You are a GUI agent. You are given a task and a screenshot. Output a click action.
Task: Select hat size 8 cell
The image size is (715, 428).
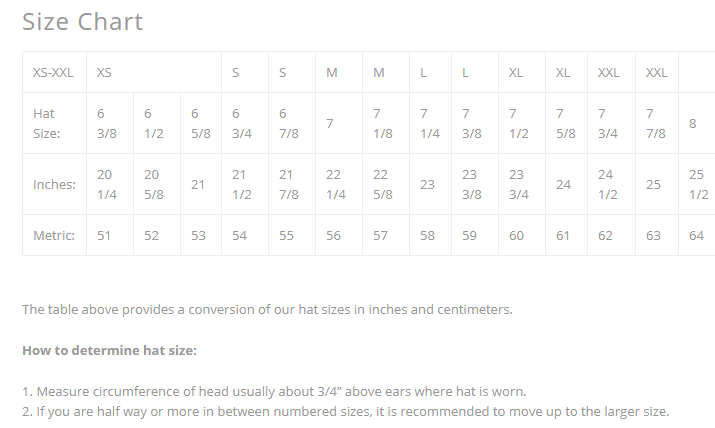[692, 123]
